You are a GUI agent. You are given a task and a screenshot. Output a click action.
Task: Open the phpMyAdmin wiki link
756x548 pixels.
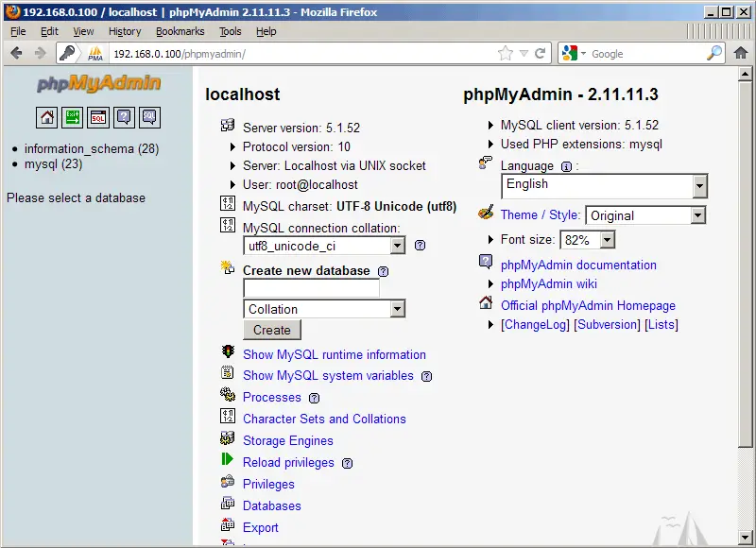click(549, 283)
